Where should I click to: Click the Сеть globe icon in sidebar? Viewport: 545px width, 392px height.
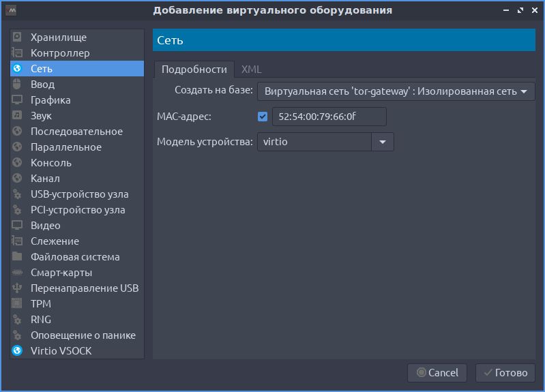[x=17, y=68]
